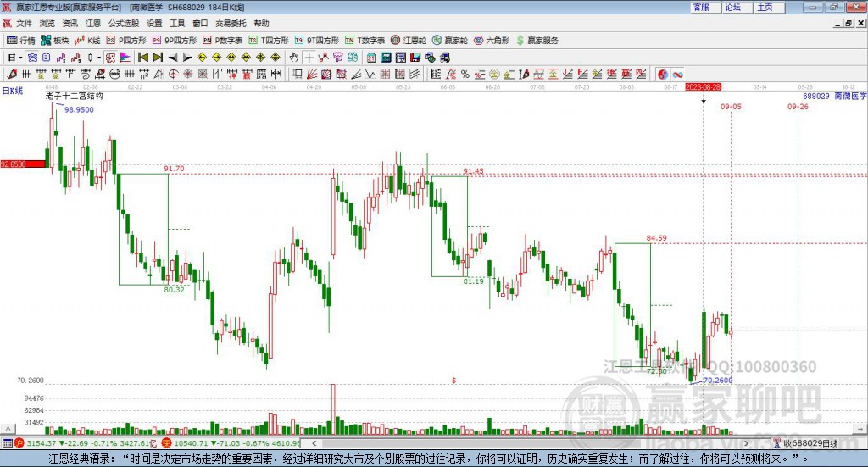
Task: Open the P数字表 tool
Action: pos(223,41)
